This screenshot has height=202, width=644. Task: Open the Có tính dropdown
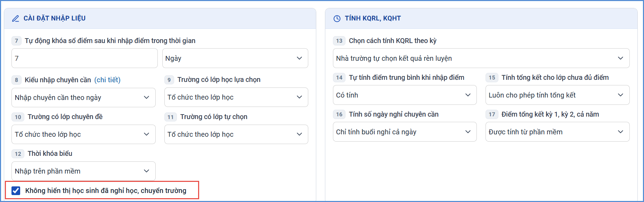coord(405,95)
